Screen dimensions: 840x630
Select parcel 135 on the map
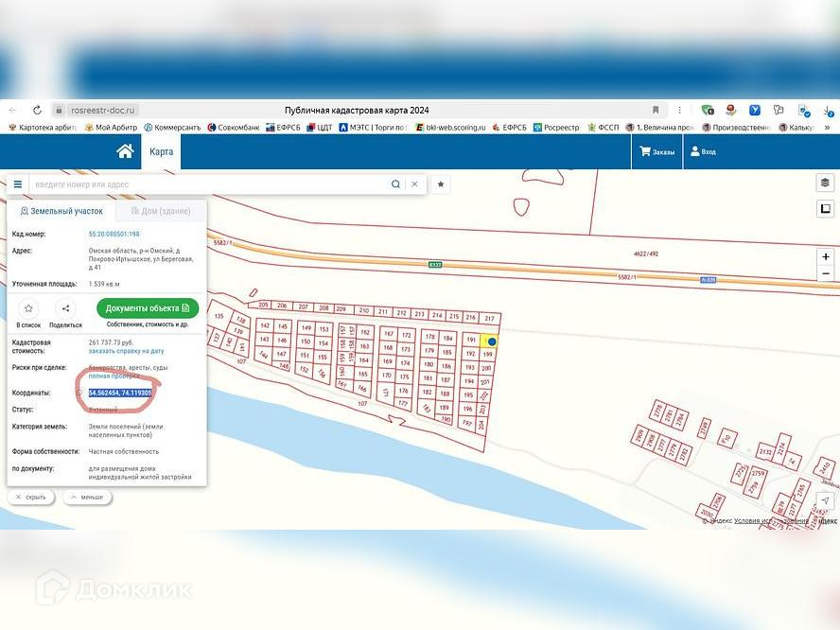tap(219, 316)
